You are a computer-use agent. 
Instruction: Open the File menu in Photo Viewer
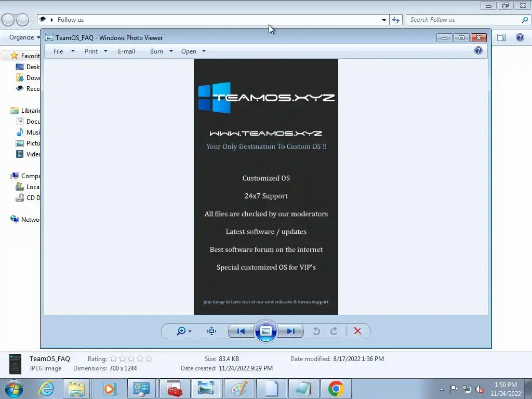tap(58, 51)
